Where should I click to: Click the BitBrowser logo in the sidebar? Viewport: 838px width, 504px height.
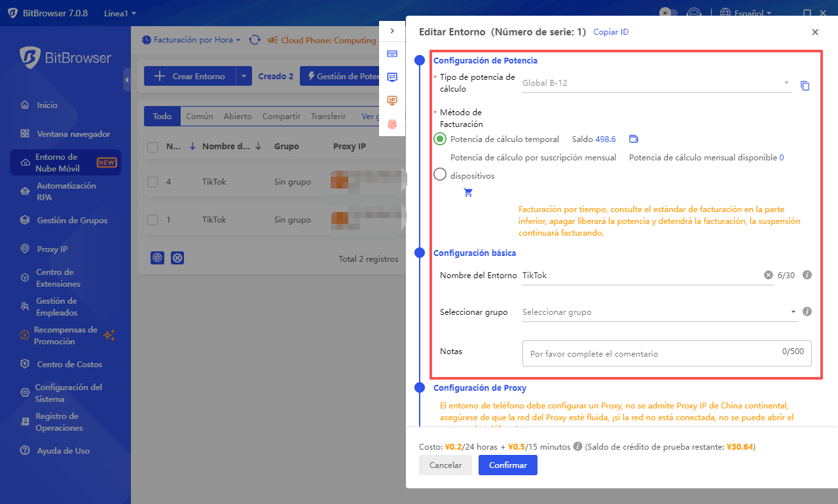click(x=65, y=58)
